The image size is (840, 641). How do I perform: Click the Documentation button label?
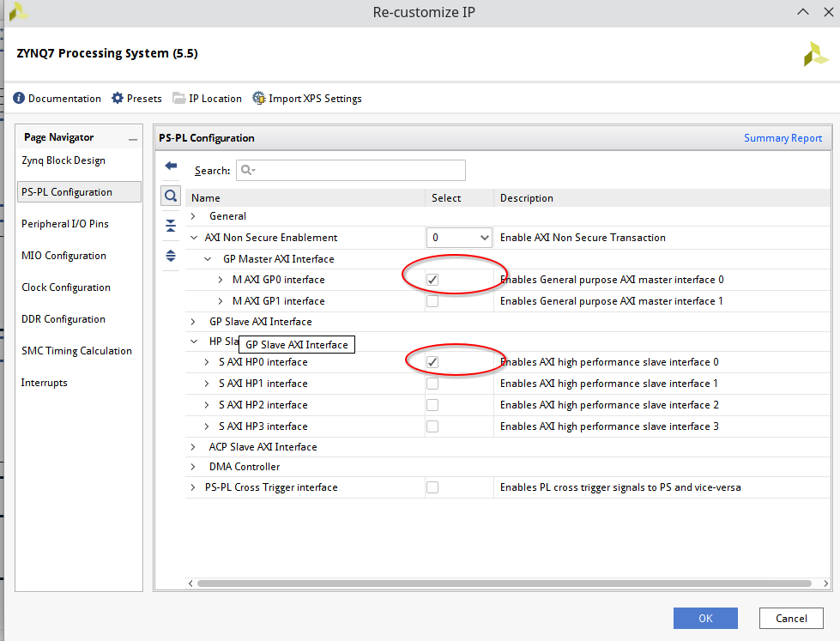point(64,99)
